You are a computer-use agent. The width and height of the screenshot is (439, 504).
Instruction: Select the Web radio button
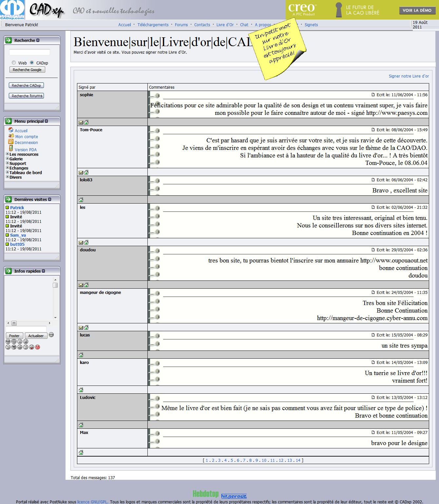[x=14, y=63]
